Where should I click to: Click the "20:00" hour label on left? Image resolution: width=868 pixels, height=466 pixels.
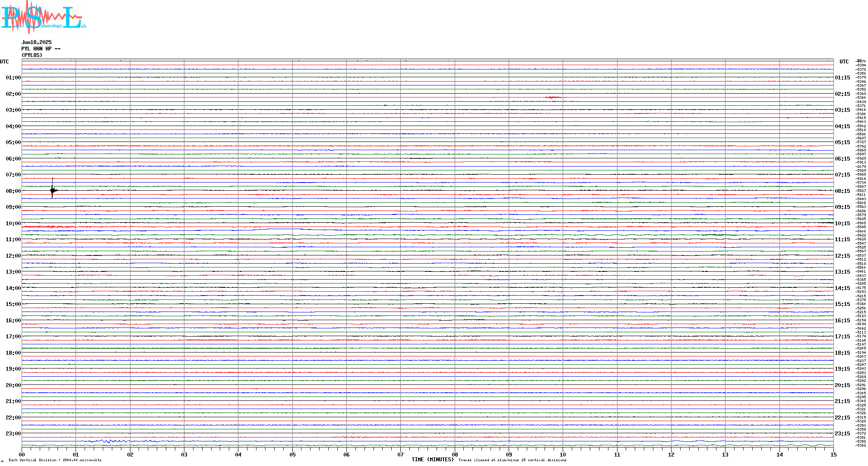[x=13, y=385]
